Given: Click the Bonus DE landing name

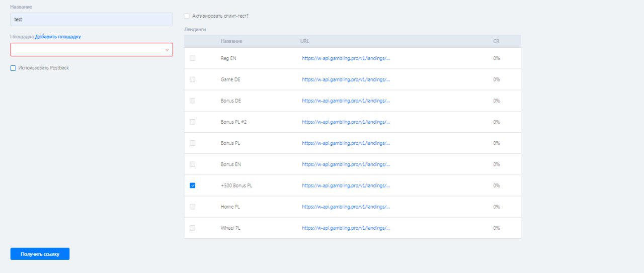Looking at the screenshot, I should click(x=231, y=101).
